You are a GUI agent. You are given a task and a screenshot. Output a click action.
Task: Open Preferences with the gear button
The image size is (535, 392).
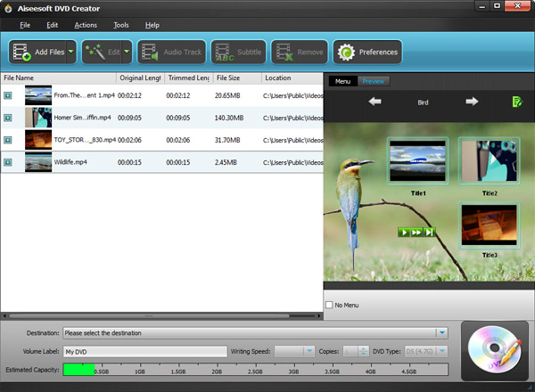[367, 52]
